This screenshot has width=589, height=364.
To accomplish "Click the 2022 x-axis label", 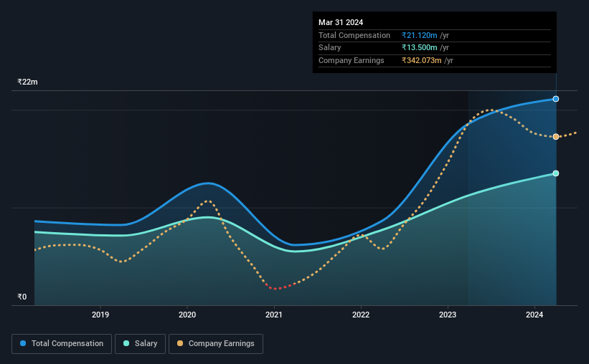I will pos(361,315).
